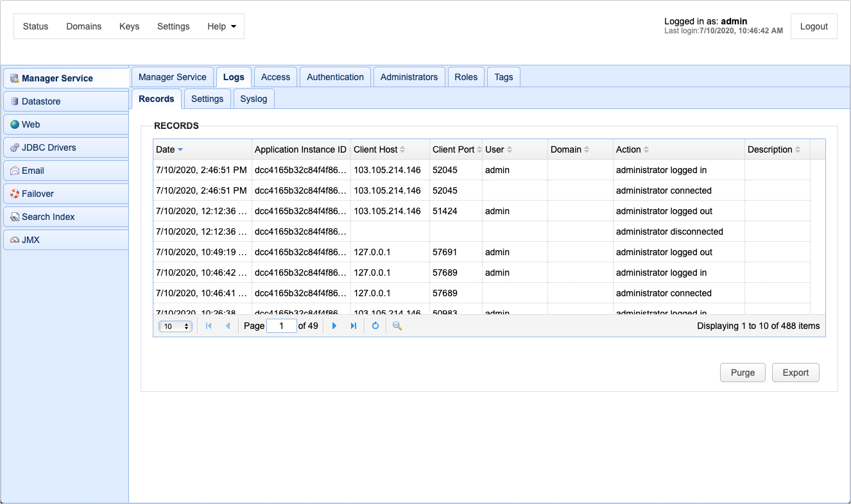Open the Domains menu item
Image resolution: width=851 pixels, height=504 pixels.
(84, 26)
